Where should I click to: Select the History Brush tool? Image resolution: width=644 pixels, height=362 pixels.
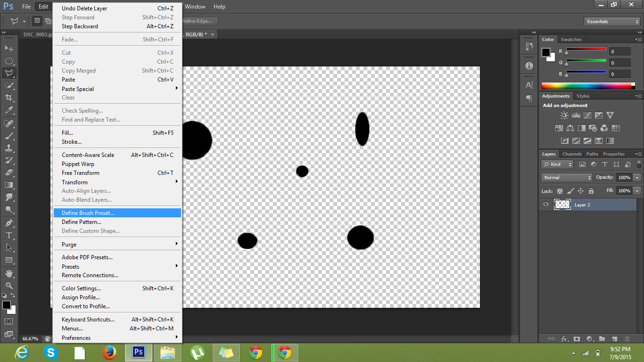pos(9,160)
